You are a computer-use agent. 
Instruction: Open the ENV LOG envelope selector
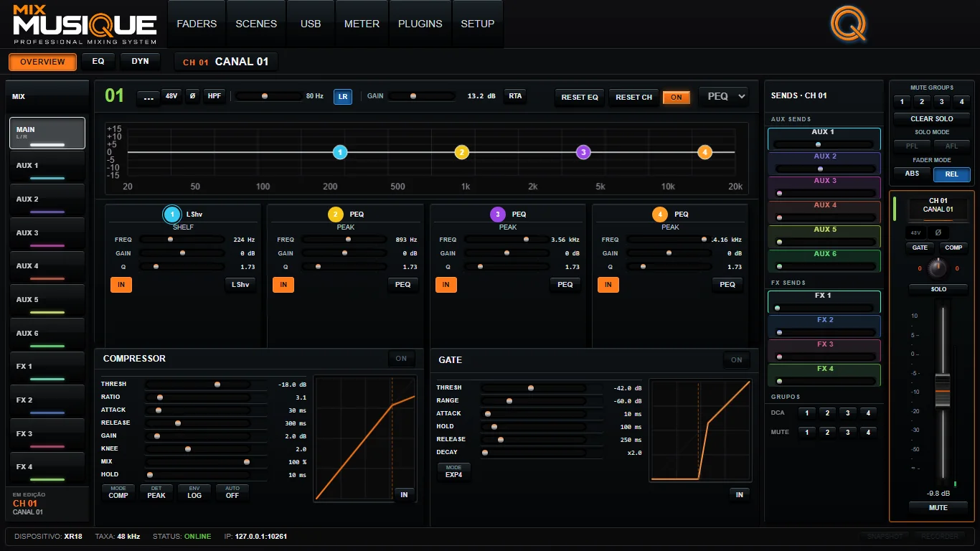[194, 492]
